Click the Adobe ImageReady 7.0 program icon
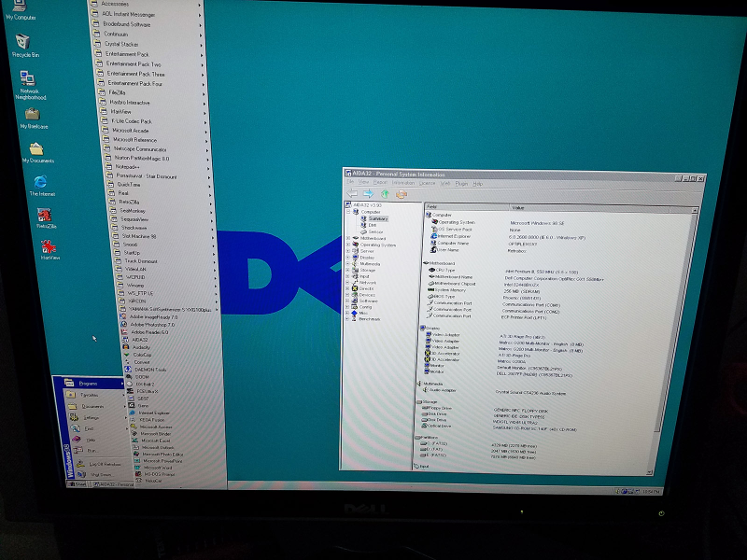Viewport: 747px width, 560px height. (124, 316)
